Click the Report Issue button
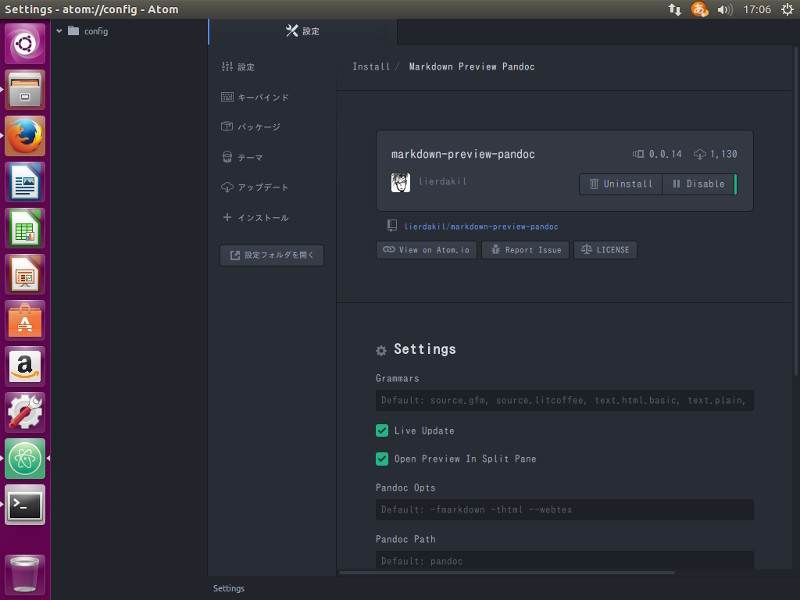800x600 pixels. pyautogui.click(x=526, y=250)
